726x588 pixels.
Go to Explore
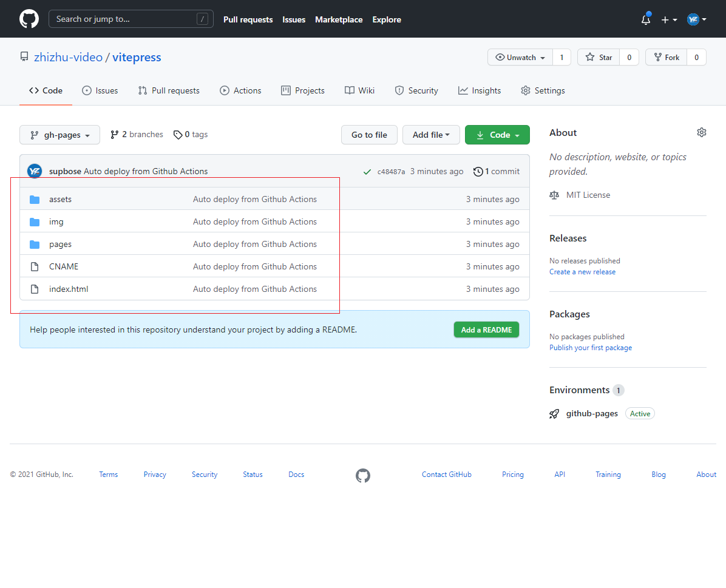coord(387,19)
